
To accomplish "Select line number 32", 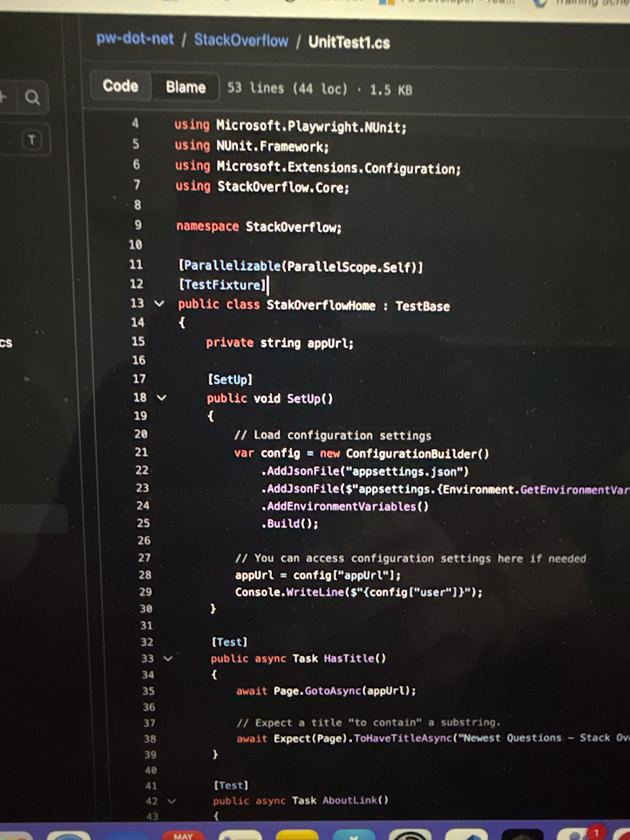I will [x=147, y=641].
